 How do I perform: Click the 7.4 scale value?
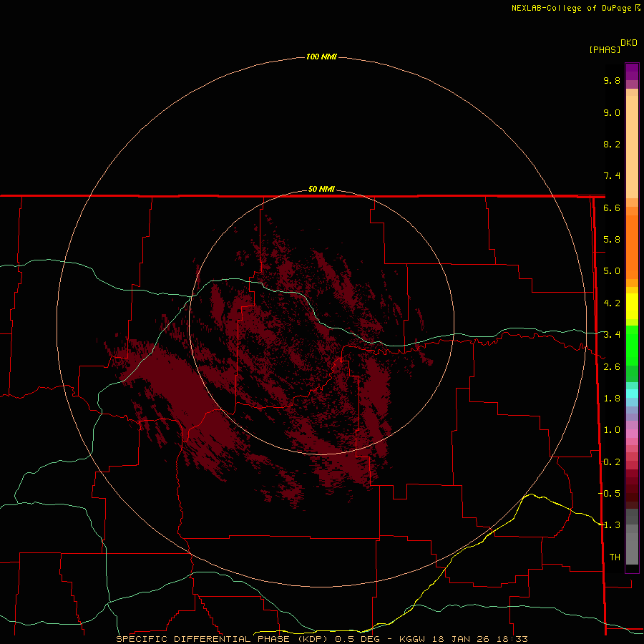(612, 176)
